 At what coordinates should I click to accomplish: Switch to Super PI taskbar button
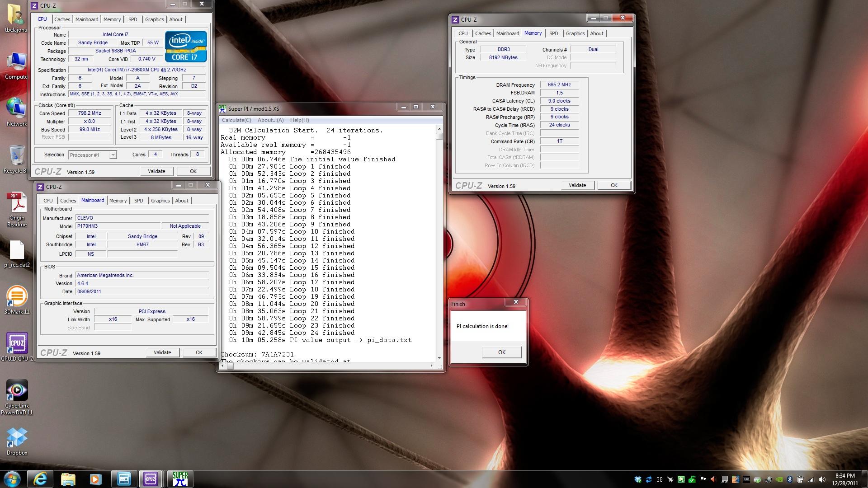[x=180, y=479]
